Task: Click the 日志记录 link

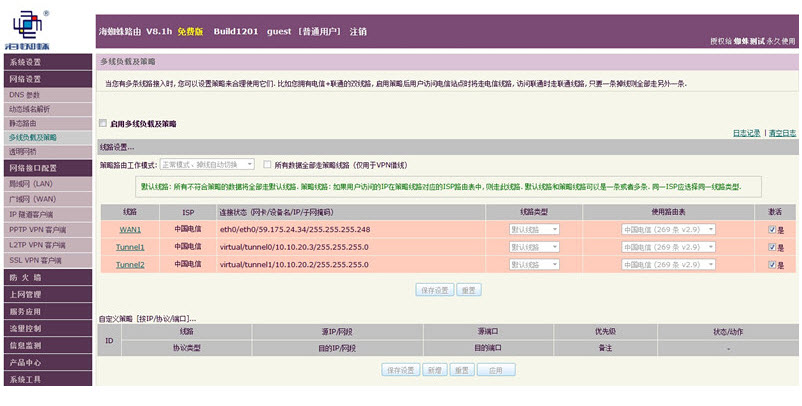Action: (747, 133)
